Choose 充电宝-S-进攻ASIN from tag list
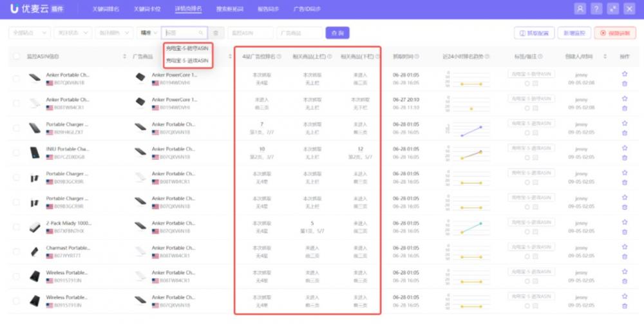This screenshot has width=644, height=329. point(187,61)
